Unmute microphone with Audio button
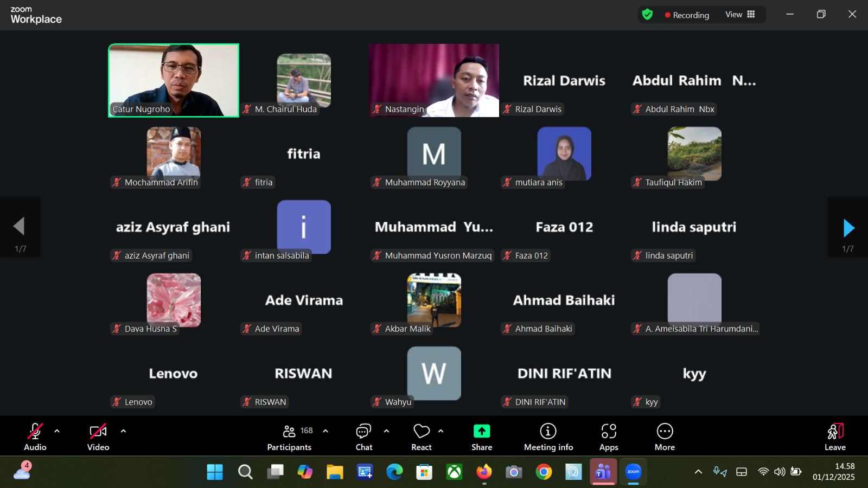The width and height of the screenshot is (868, 488). pyautogui.click(x=35, y=436)
